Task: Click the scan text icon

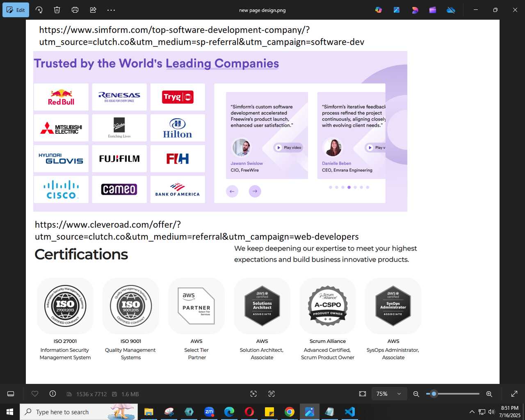Action: tap(272, 394)
